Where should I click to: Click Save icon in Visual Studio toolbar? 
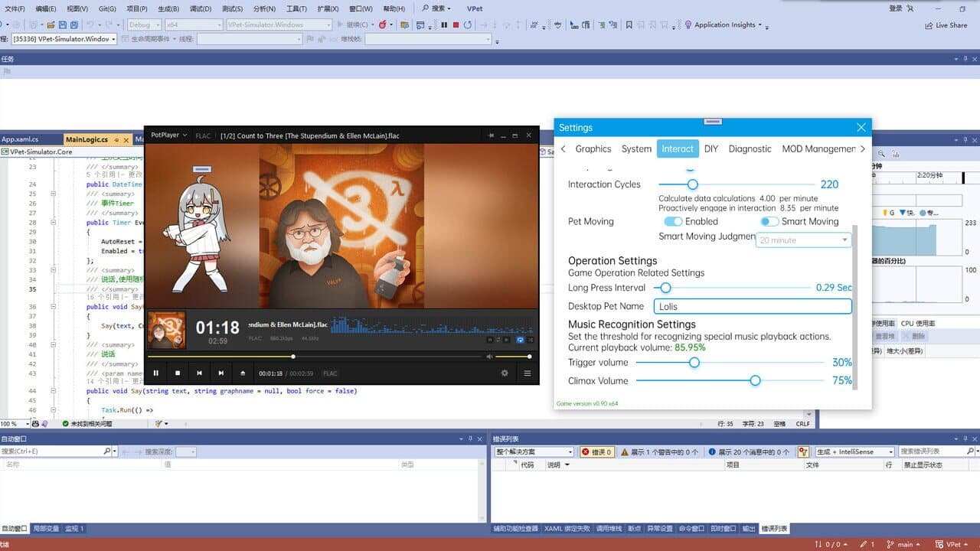click(x=63, y=24)
